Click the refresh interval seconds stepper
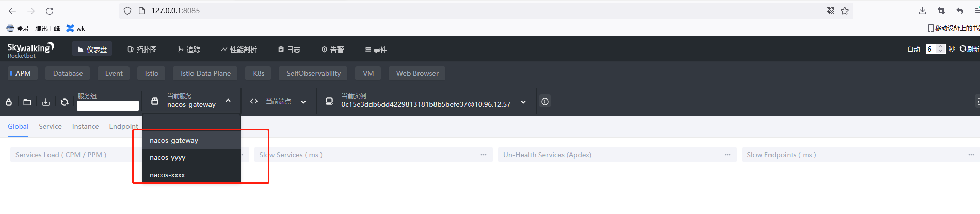This screenshot has width=980, height=214. (x=940, y=49)
